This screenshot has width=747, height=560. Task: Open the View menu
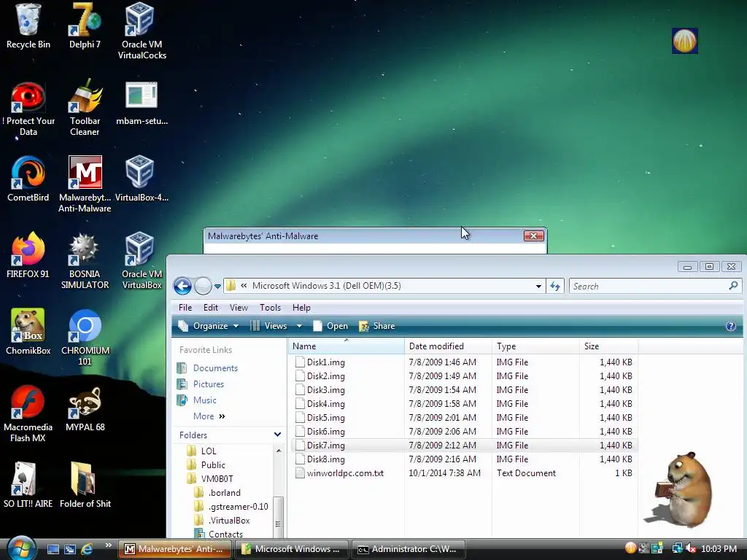239,308
